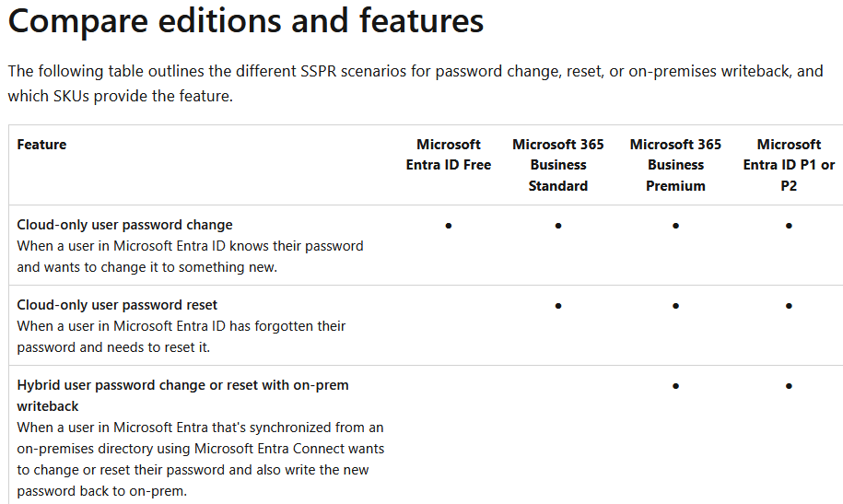The image size is (843, 504).
Task: Click the intro paragraph about SSPR scenarios
Action: 415,83
